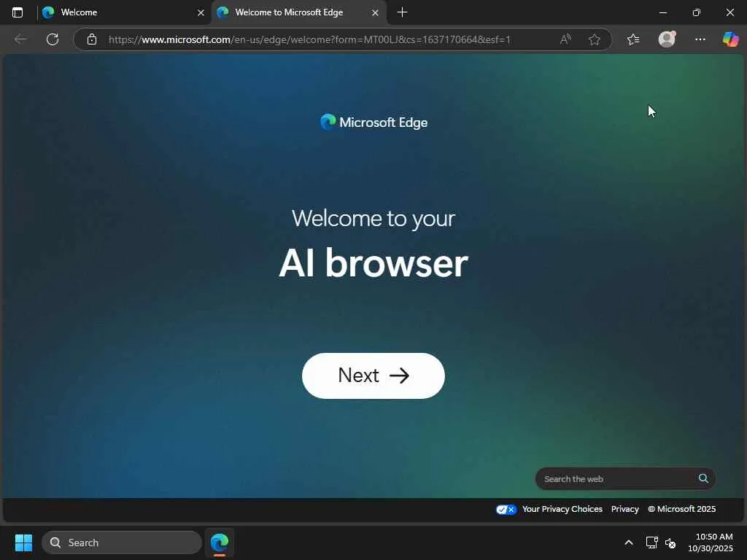Screen dimensions: 747x560
Task: Click the muted volume tray icon
Action: click(x=670, y=542)
